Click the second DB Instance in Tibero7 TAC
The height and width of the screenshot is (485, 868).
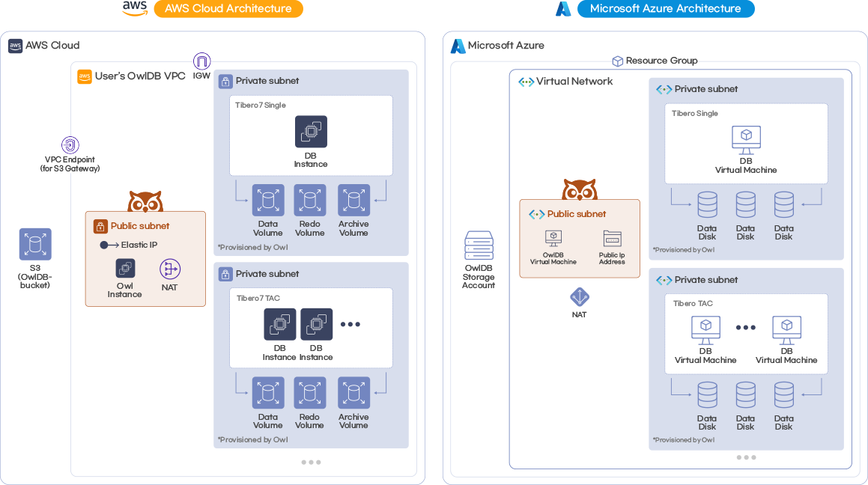coord(316,324)
